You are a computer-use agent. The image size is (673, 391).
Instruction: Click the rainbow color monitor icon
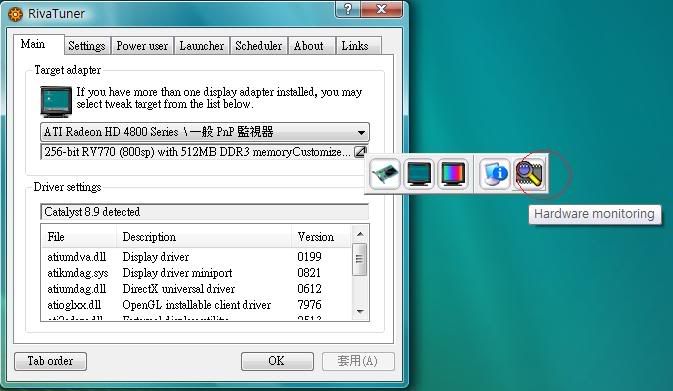click(453, 174)
